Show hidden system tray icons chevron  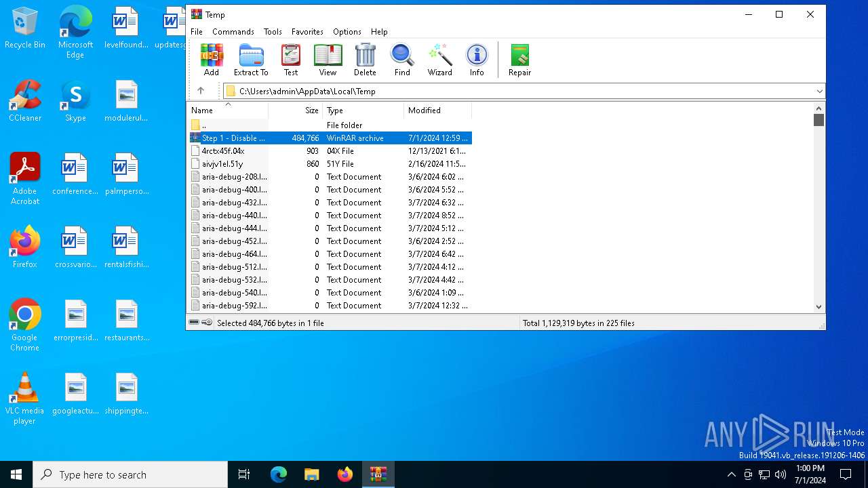731,474
